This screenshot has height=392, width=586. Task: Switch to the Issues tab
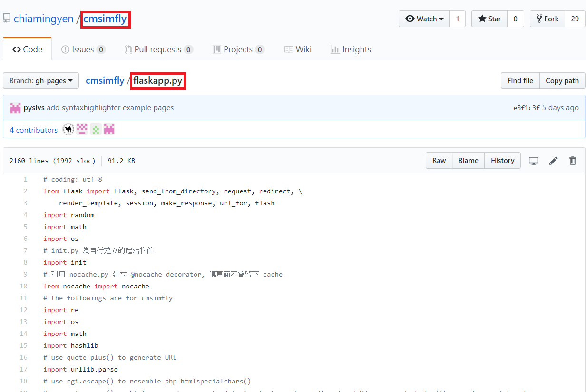coord(83,49)
